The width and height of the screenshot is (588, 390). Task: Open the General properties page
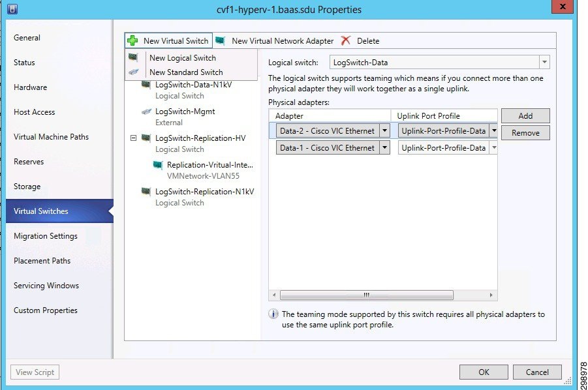[27, 38]
